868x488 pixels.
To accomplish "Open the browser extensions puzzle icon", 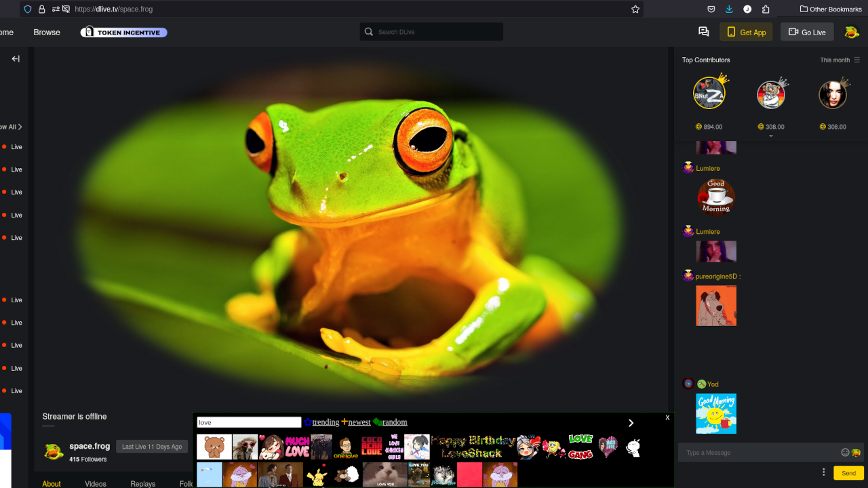I will [x=766, y=9].
